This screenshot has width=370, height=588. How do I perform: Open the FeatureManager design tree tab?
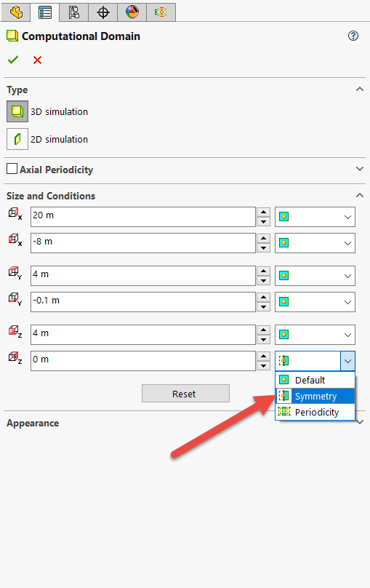click(x=16, y=13)
